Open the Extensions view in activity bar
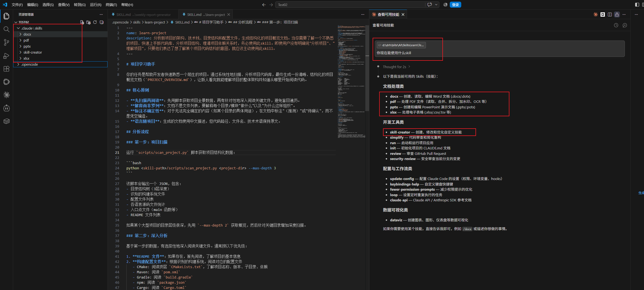 [x=7, y=69]
